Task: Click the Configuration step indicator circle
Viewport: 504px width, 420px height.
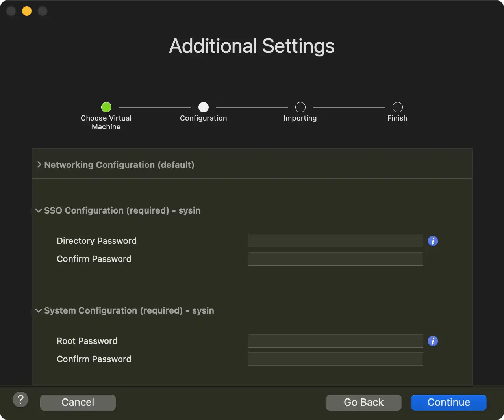Action: (204, 107)
